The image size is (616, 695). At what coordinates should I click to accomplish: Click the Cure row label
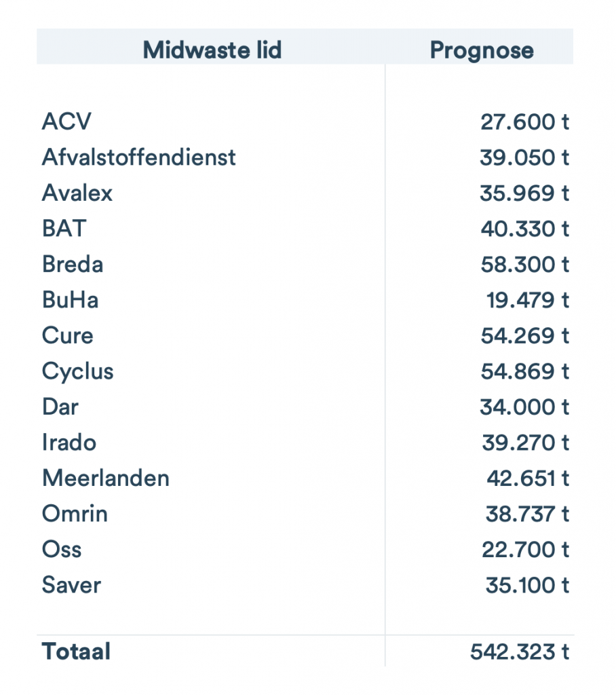(x=68, y=335)
